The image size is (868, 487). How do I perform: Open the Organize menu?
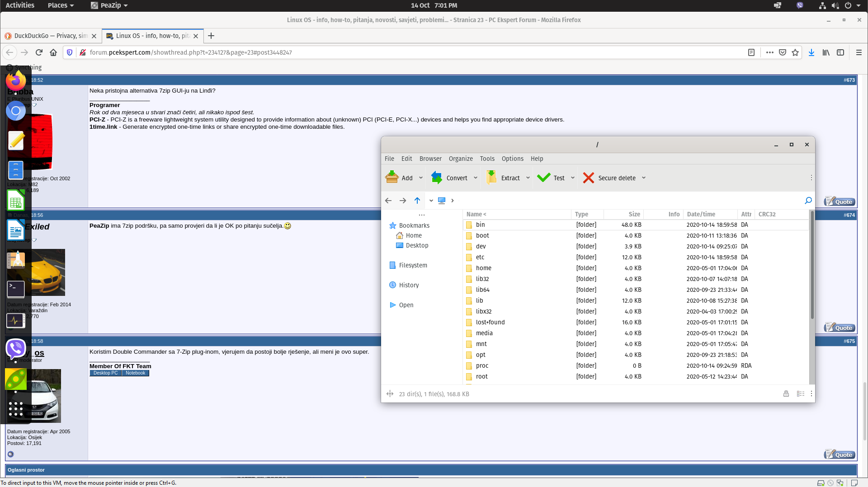tap(461, 159)
